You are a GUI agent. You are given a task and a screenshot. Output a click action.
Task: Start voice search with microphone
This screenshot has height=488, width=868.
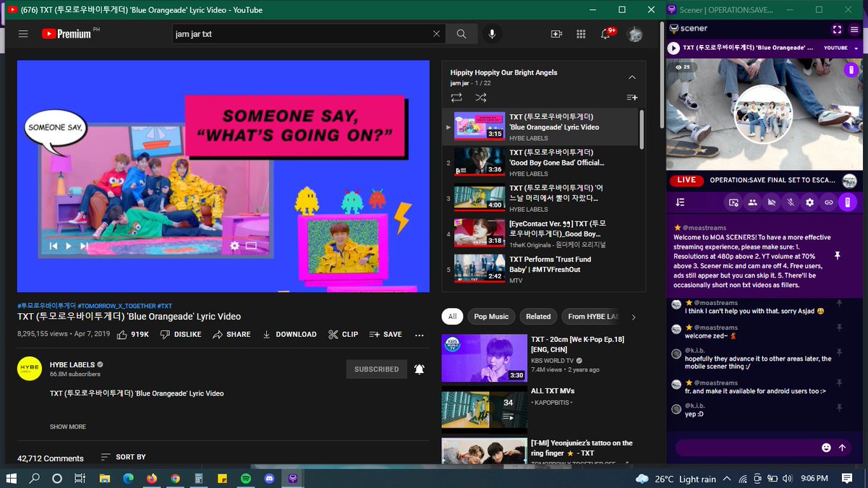tap(493, 34)
